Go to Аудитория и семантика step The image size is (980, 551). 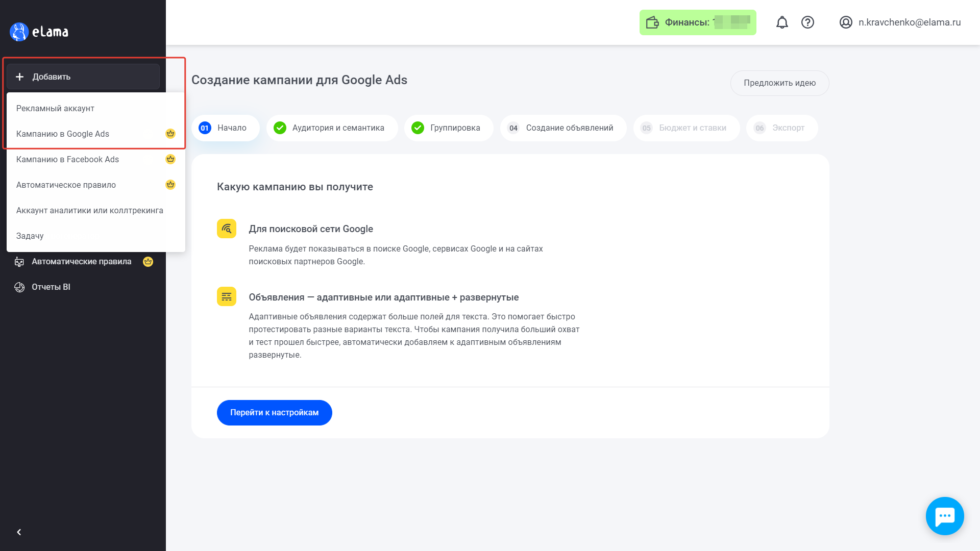pyautogui.click(x=332, y=128)
